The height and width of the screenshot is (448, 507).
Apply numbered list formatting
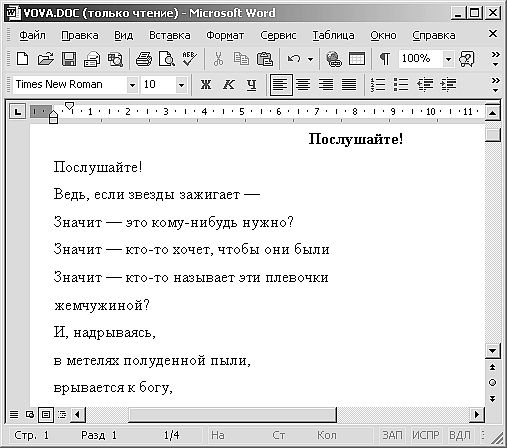(x=378, y=85)
